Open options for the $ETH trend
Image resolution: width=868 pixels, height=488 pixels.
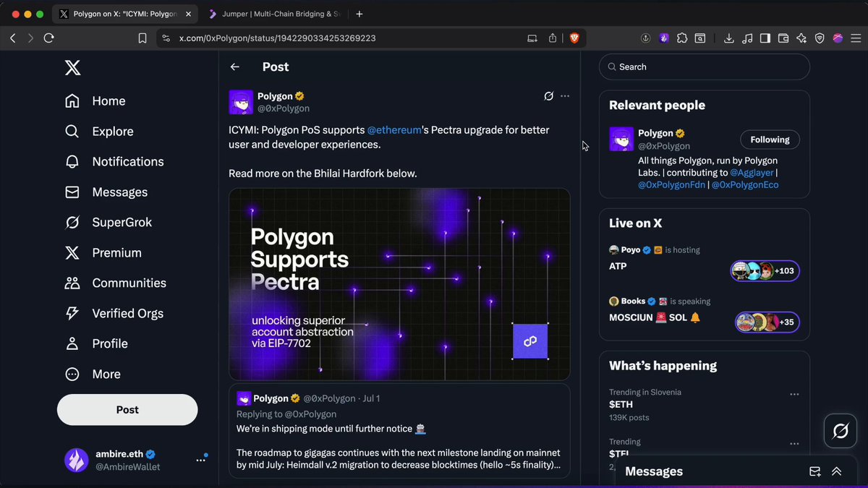794,394
